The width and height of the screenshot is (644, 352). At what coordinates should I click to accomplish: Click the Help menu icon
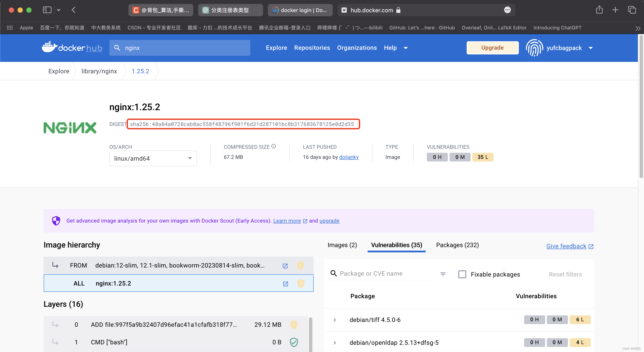click(405, 48)
